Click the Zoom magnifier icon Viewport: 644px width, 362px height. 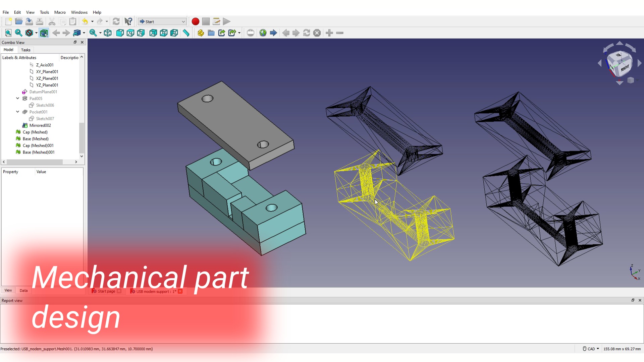93,33
